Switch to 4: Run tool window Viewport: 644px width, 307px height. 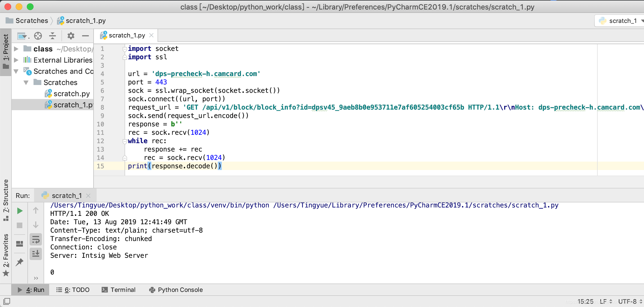pyautogui.click(x=31, y=290)
